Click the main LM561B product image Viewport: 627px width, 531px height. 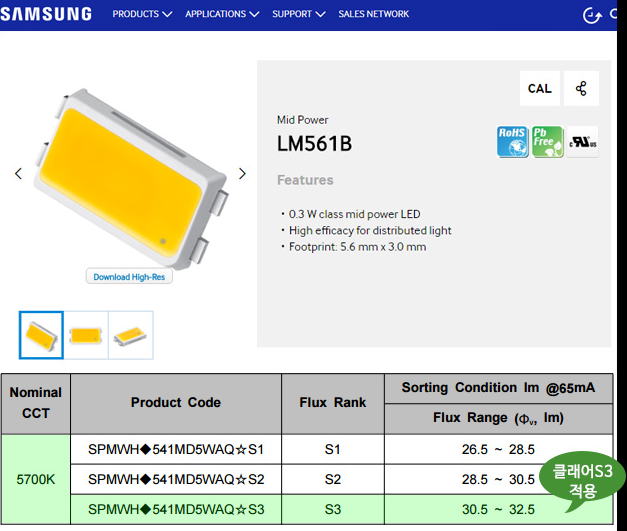pyautogui.click(x=130, y=178)
